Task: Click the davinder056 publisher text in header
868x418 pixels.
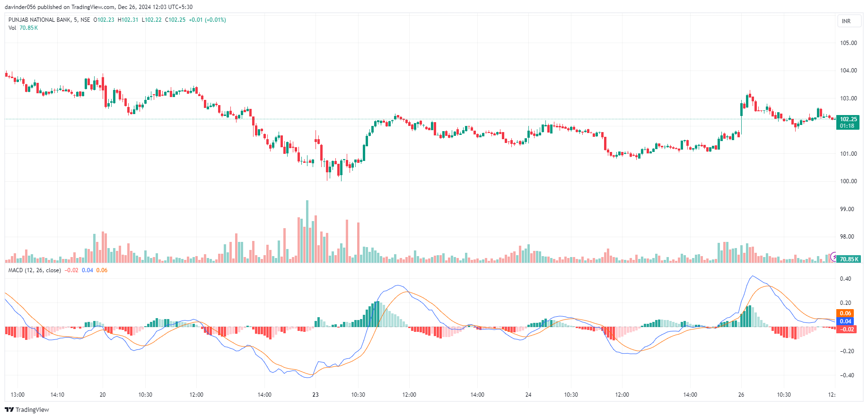Action: (x=20, y=7)
